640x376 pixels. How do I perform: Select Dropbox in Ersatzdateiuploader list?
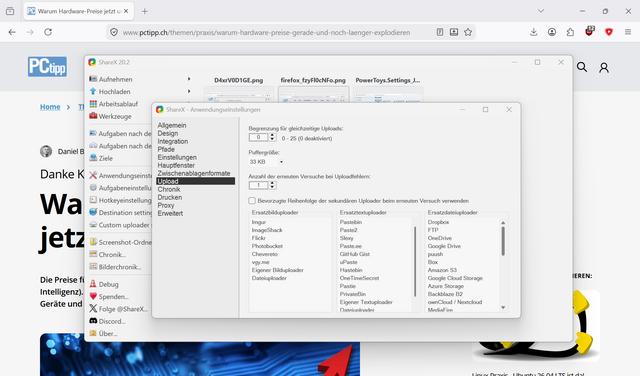(438, 222)
